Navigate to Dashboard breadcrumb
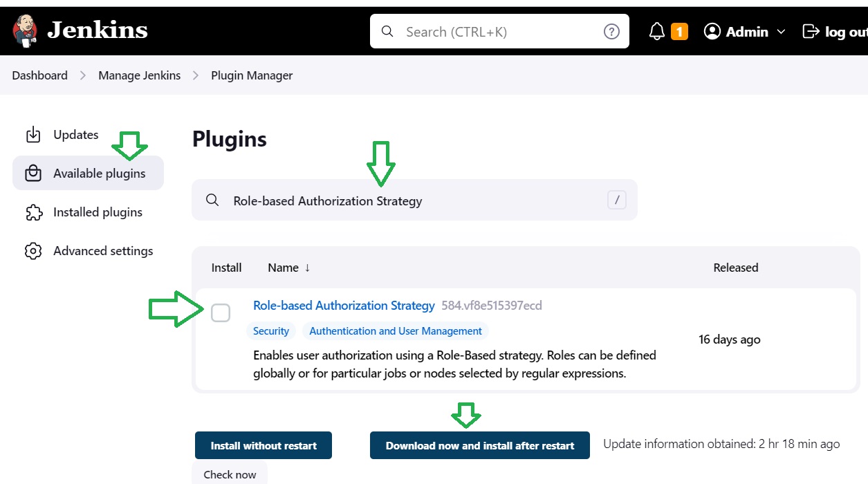 pos(40,75)
